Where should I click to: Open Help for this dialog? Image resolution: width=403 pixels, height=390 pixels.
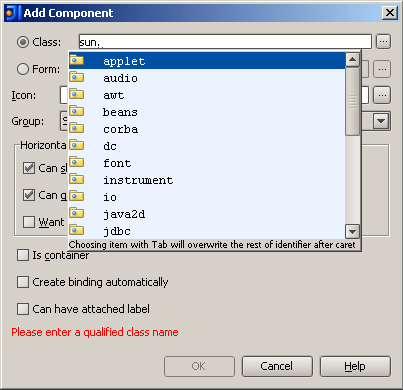355,366
